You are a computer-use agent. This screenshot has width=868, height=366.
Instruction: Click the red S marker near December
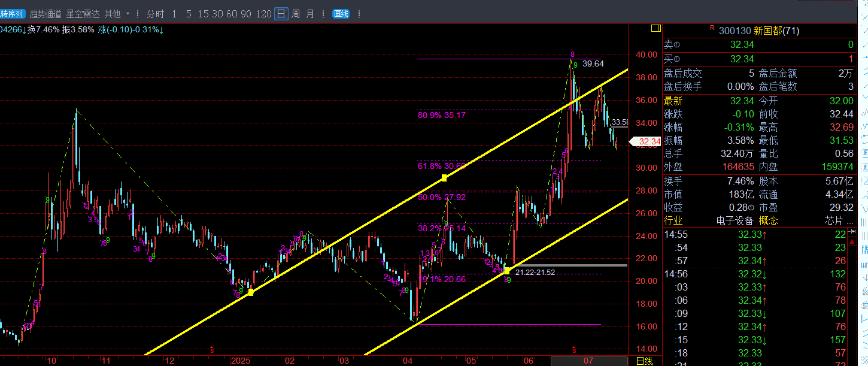(212, 350)
